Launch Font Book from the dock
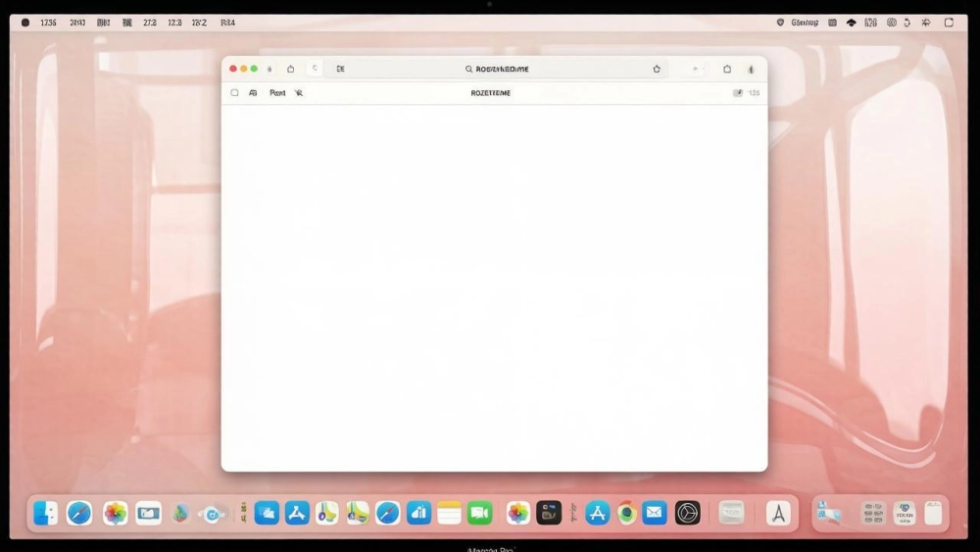Viewport: 980px width, 552px height. (778, 512)
